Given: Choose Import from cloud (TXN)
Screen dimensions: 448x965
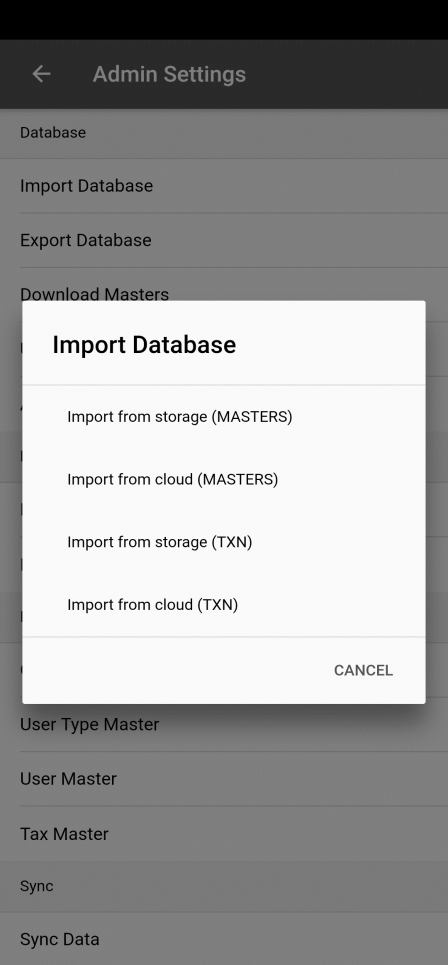Looking at the screenshot, I should [x=224, y=604].
